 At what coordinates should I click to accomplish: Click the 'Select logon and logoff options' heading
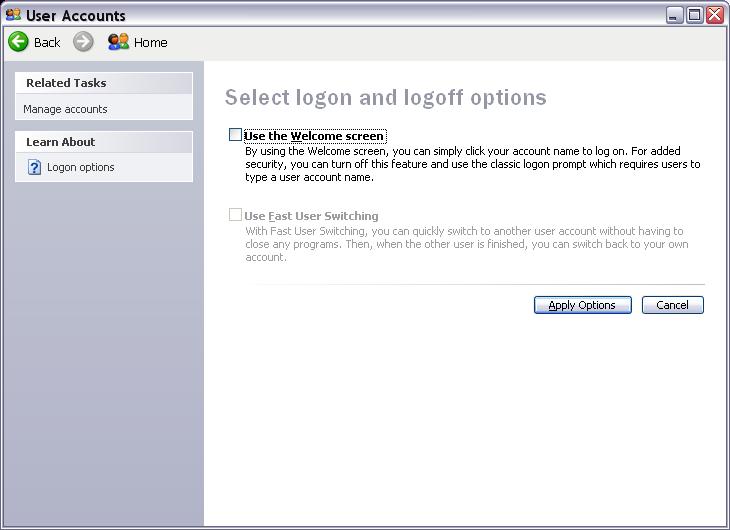tap(385, 97)
